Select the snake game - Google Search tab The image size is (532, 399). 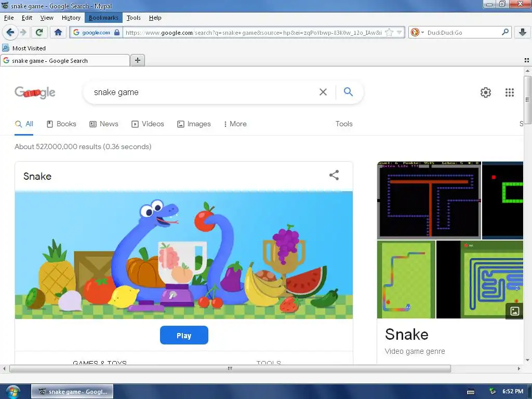[x=65, y=60]
